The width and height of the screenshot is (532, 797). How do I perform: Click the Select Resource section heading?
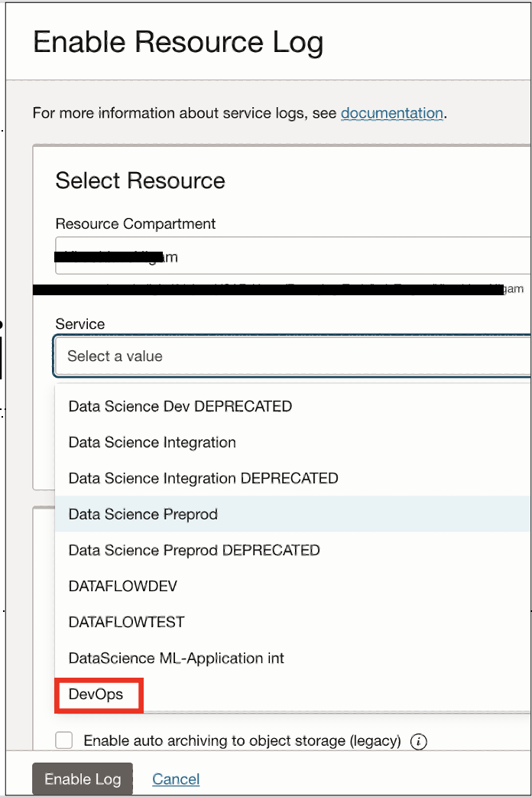[x=141, y=181]
